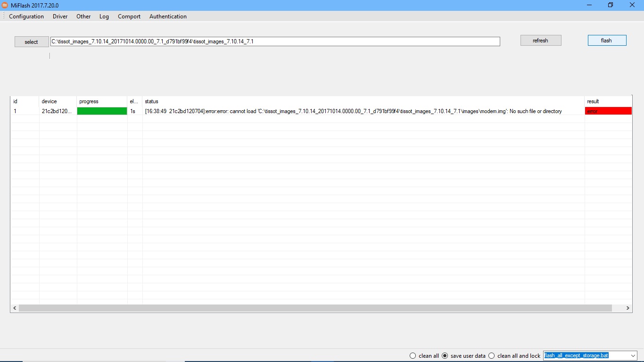Select the save user data radio option
This screenshot has width=644, height=362.
pos(463,356)
